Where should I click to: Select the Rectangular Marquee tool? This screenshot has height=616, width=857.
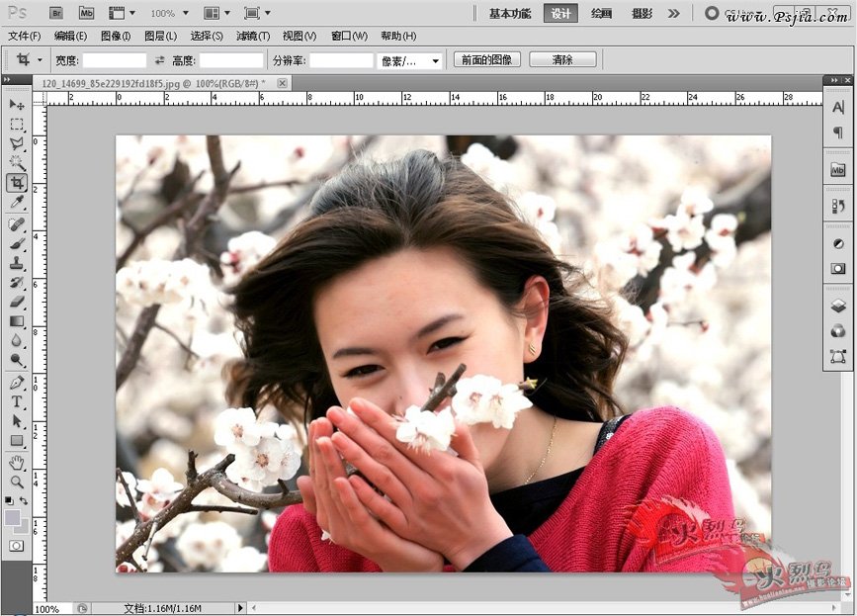[17, 125]
